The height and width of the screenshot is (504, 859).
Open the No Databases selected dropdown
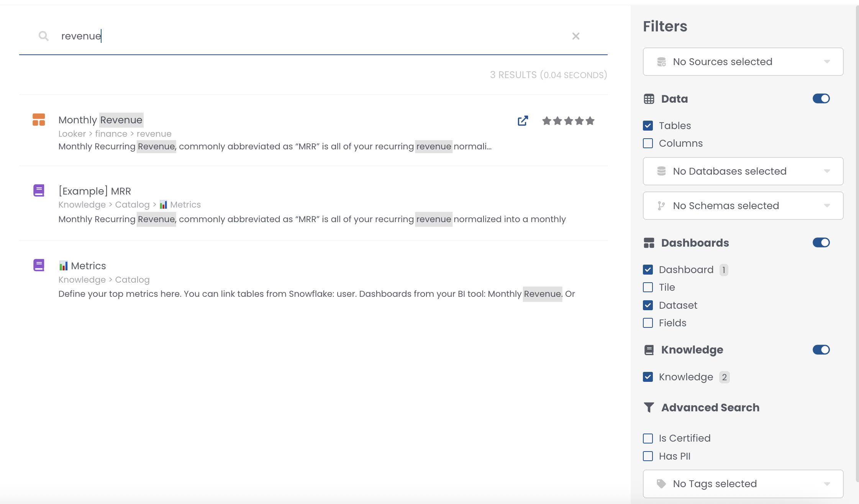[x=743, y=171]
